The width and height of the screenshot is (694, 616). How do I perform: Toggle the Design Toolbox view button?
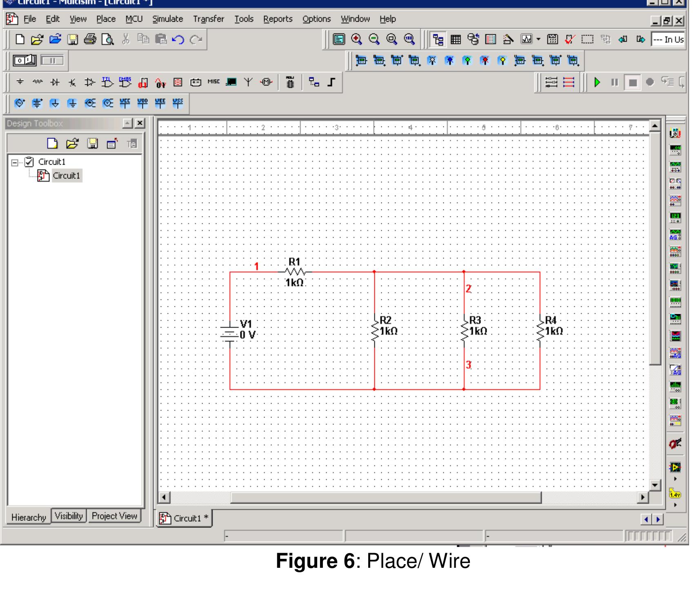tap(438, 40)
